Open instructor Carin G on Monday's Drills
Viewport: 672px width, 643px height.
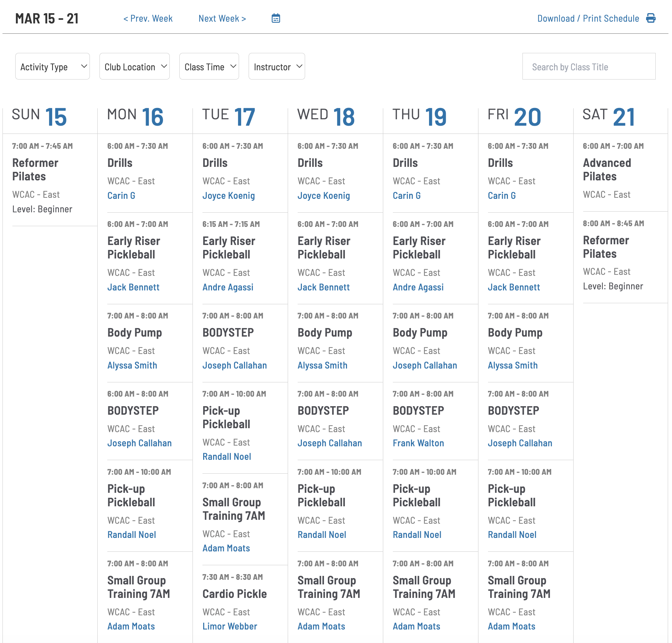(x=121, y=195)
